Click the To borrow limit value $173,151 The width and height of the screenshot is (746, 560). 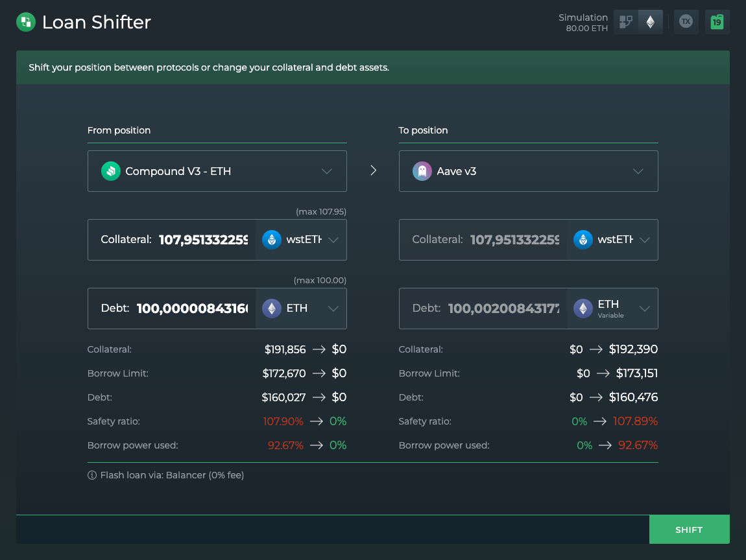coord(637,373)
